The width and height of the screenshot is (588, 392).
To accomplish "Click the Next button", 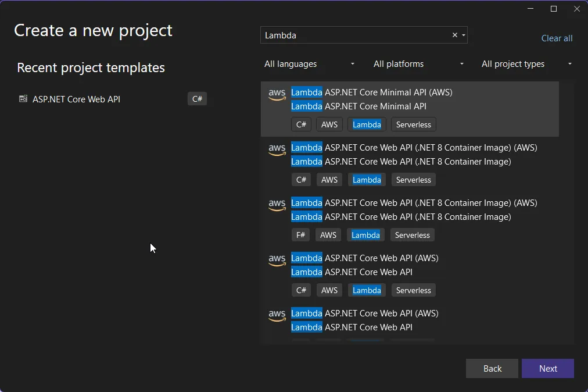I will (547, 368).
